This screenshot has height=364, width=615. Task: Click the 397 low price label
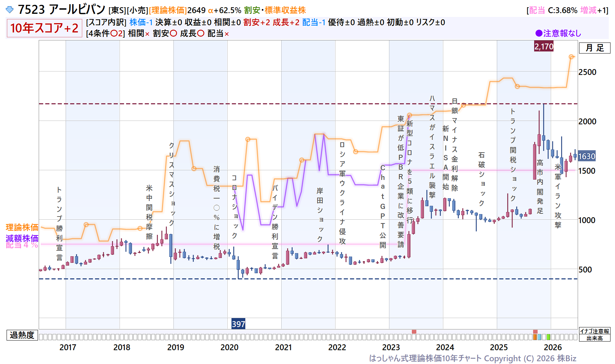click(238, 324)
